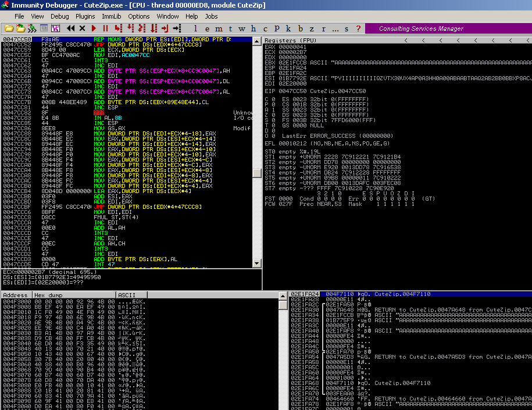Show Threads with 't' button

(230, 29)
